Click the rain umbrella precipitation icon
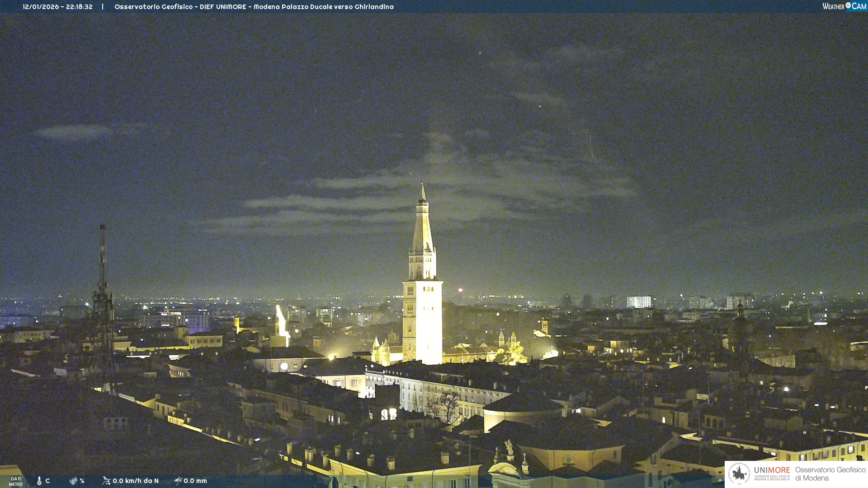Viewport: 868px width, 488px height. 178,481
